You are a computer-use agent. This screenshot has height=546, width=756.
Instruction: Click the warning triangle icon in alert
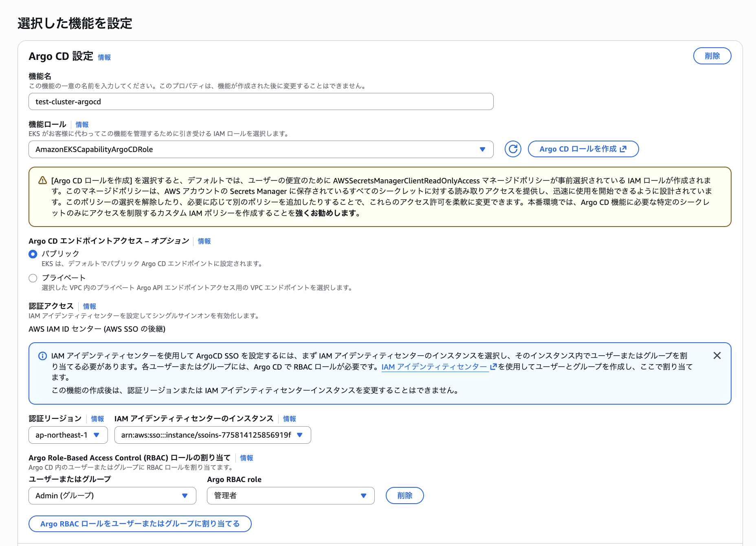click(x=42, y=181)
